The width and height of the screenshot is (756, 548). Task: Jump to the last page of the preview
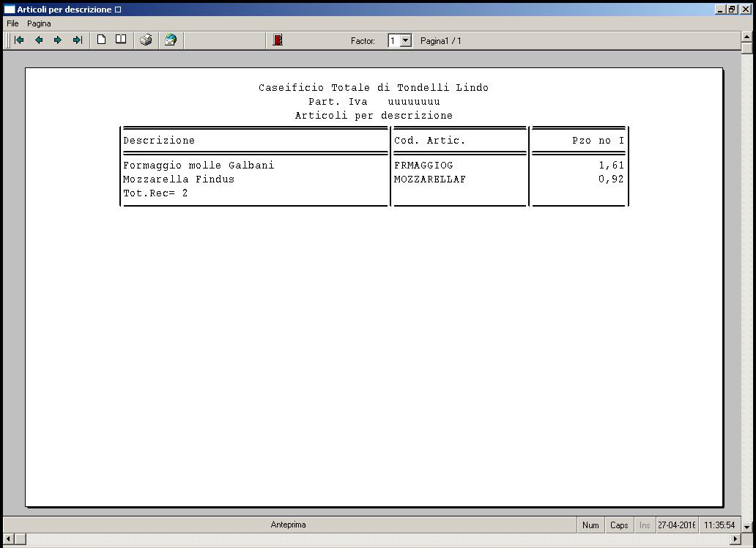(77, 40)
